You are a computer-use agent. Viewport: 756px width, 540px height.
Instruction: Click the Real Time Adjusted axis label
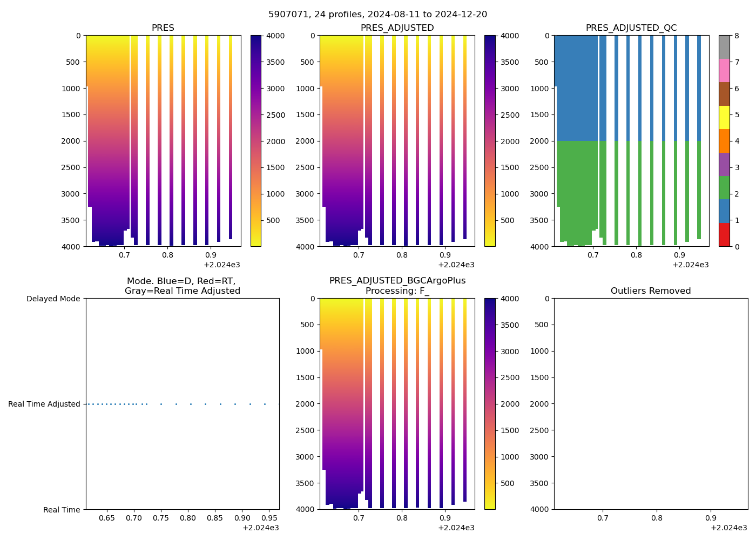[x=44, y=404]
